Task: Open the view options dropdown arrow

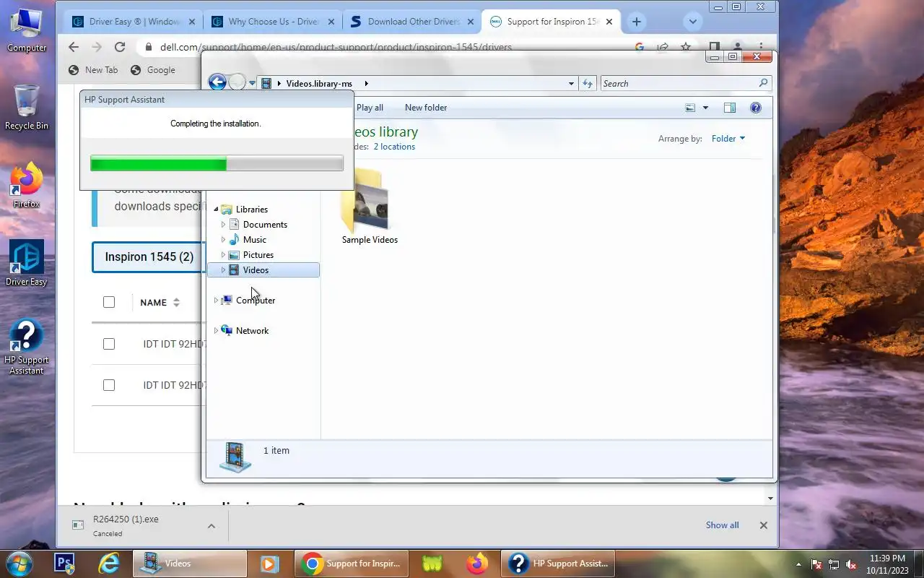Action: pyautogui.click(x=705, y=108)
